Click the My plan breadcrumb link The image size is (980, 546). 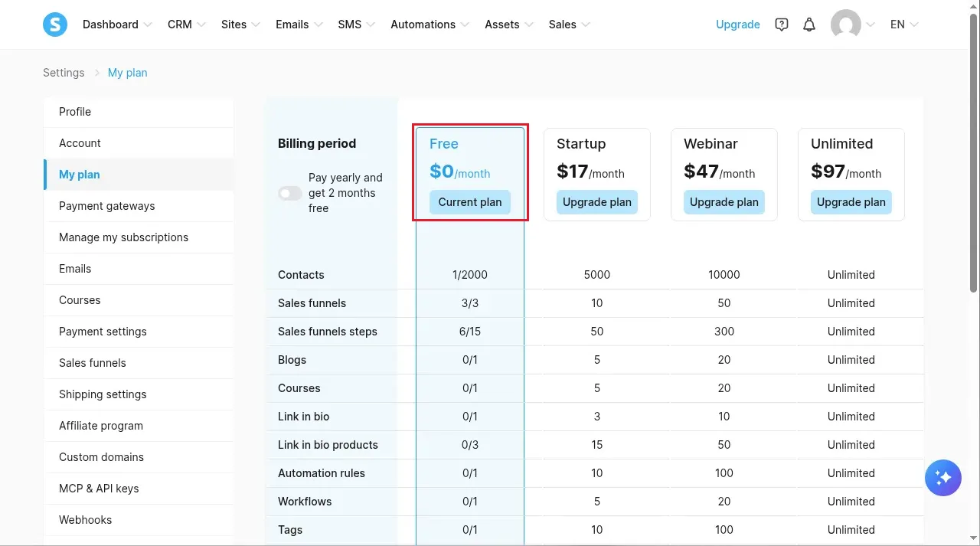(128, 73)
